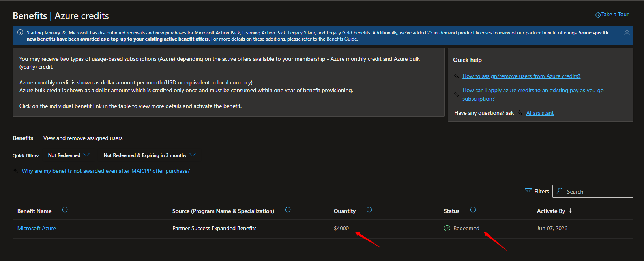
Task: Open the Microsoft Azure benefit link
Action: 37,228
